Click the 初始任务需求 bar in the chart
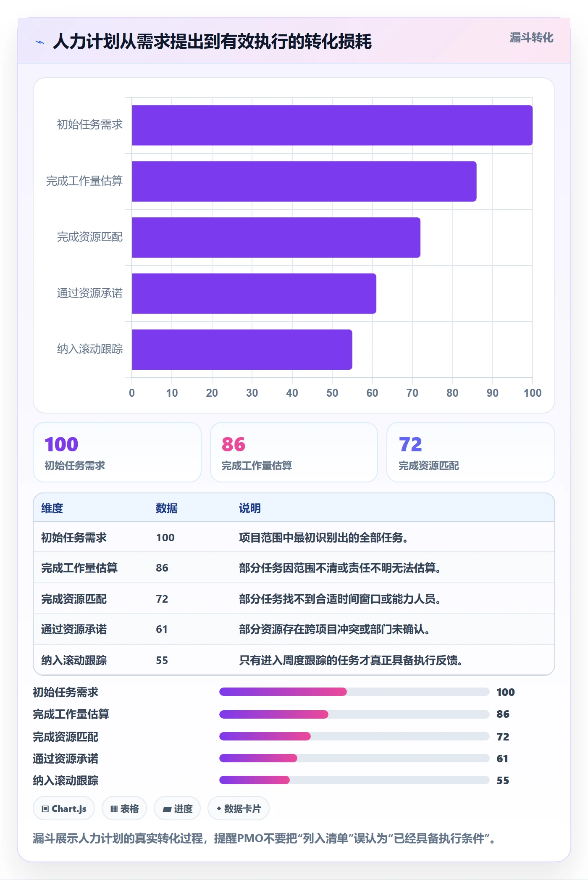588x880 pixels. pos(332,125)
